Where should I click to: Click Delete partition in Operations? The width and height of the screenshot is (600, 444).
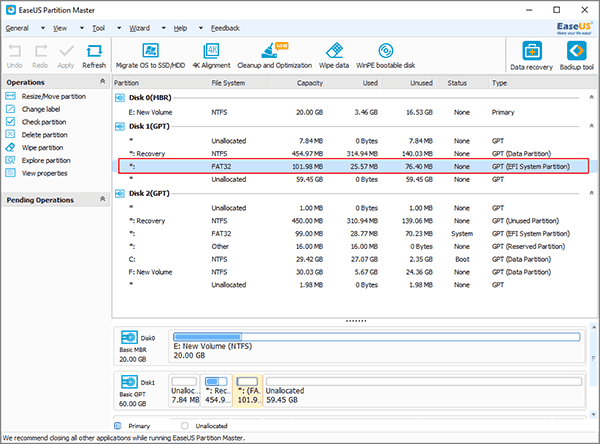pos(46,134)
